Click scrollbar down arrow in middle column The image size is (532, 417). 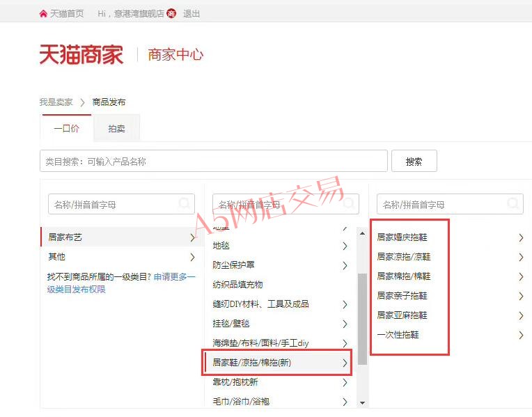pyautogui.click(x=362, y=403)
